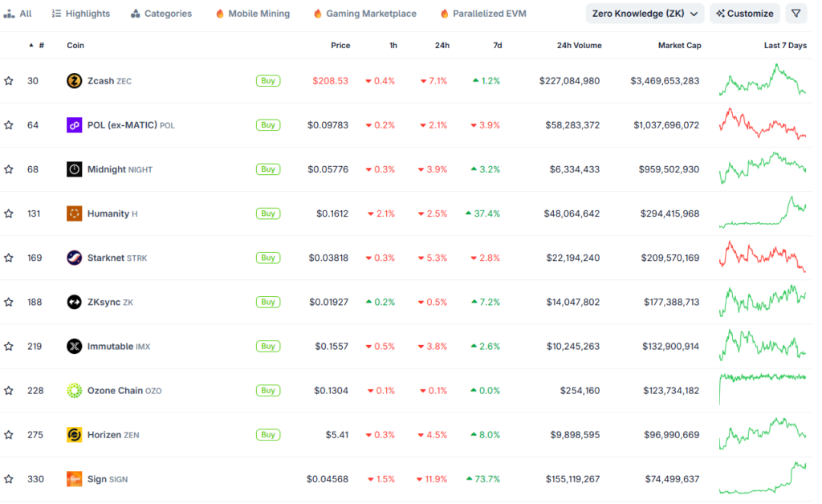The image size is (822, 504).
Task: Toggle the star for POL (ex-MATIC)
Action: click(x=9, y=125)
